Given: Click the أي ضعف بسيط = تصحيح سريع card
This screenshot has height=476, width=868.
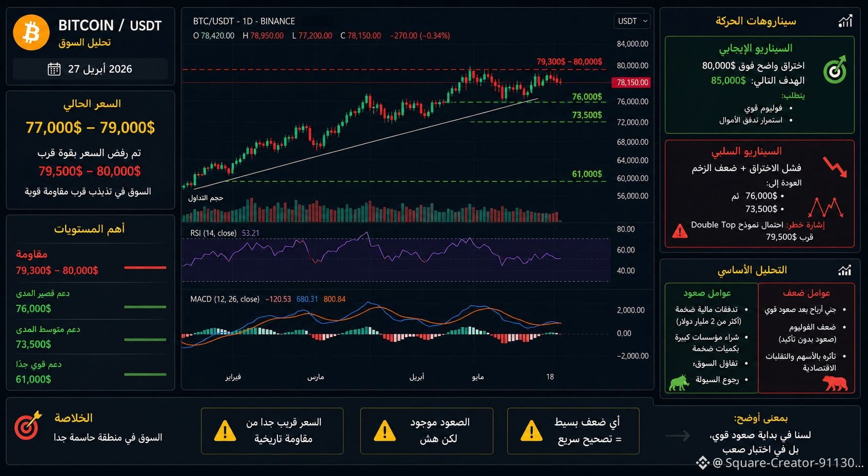Looking at the screenshot, I should (x=573, y=431).
